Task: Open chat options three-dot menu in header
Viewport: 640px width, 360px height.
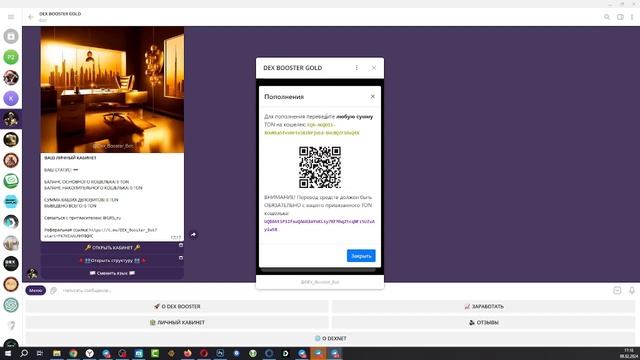Action: tap(632, 17)
